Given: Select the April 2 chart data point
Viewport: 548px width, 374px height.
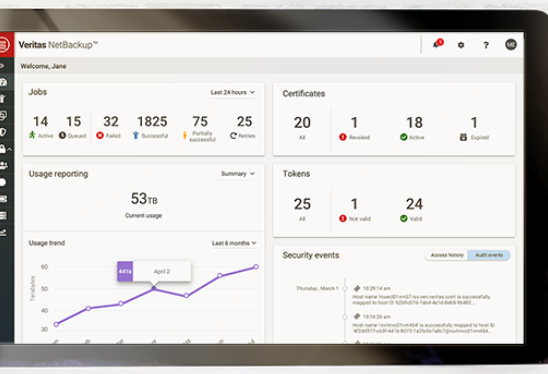Looking at the screenshot, I should coord(154,288).
